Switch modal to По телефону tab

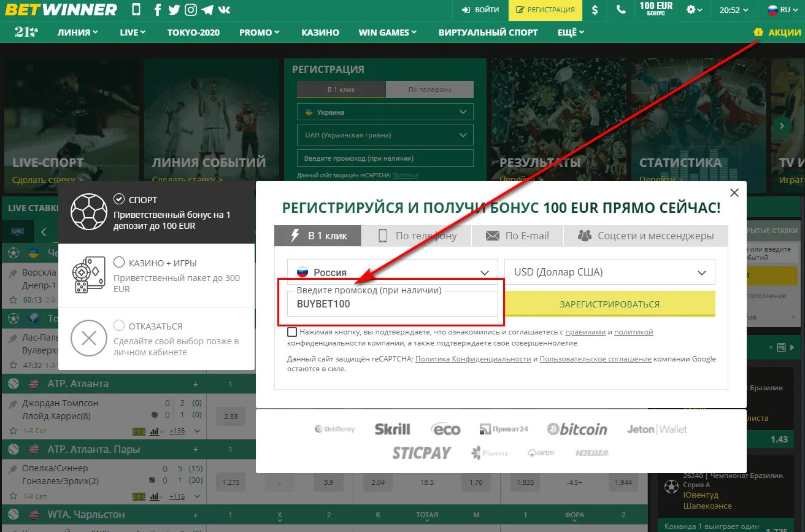coord(417,236)
